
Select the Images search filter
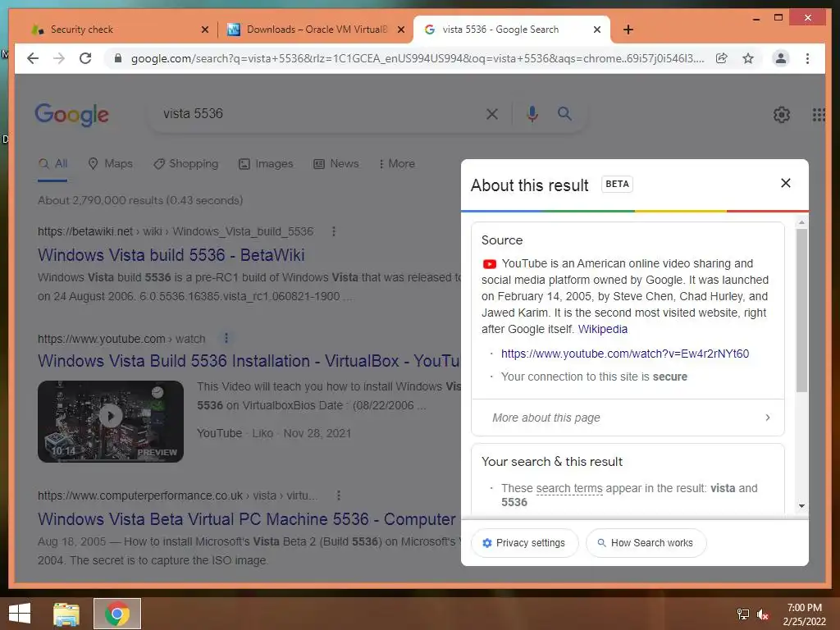click(266, 164)
